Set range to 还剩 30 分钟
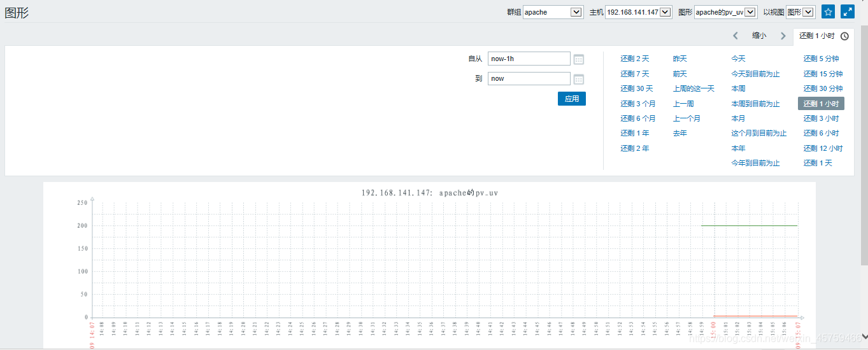This screenshot has height=350, width=868. coord(823,88)
